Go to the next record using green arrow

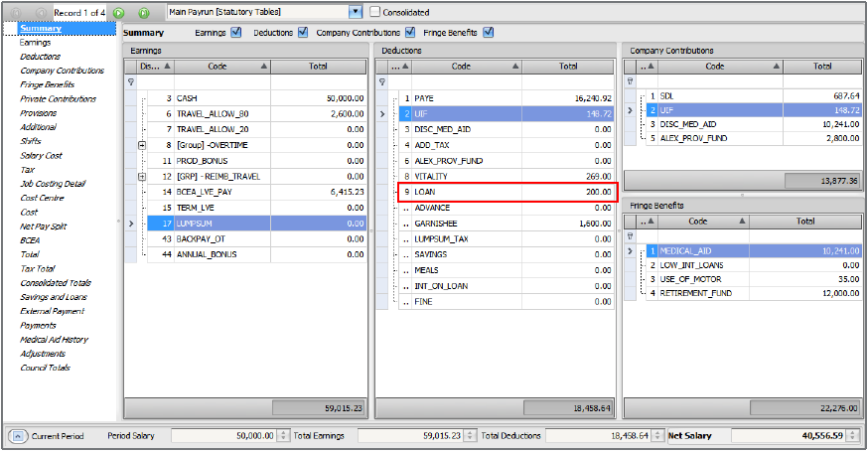[x=118, y=12]
